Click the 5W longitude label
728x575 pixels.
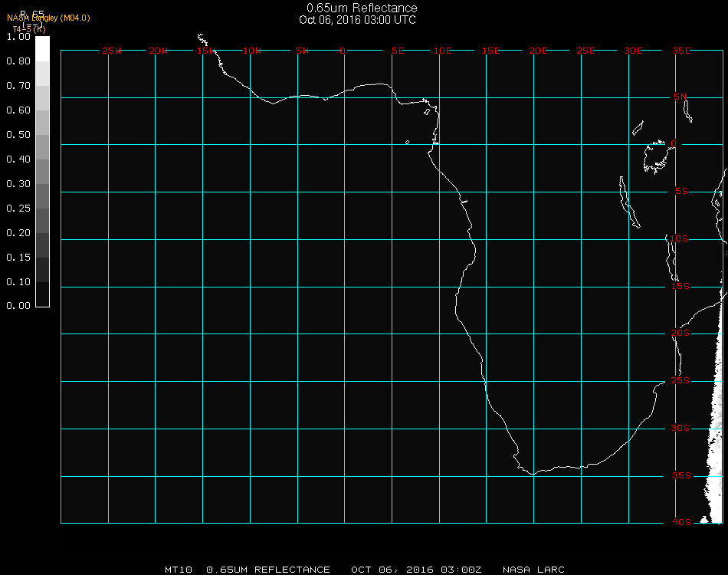point(302,51)
